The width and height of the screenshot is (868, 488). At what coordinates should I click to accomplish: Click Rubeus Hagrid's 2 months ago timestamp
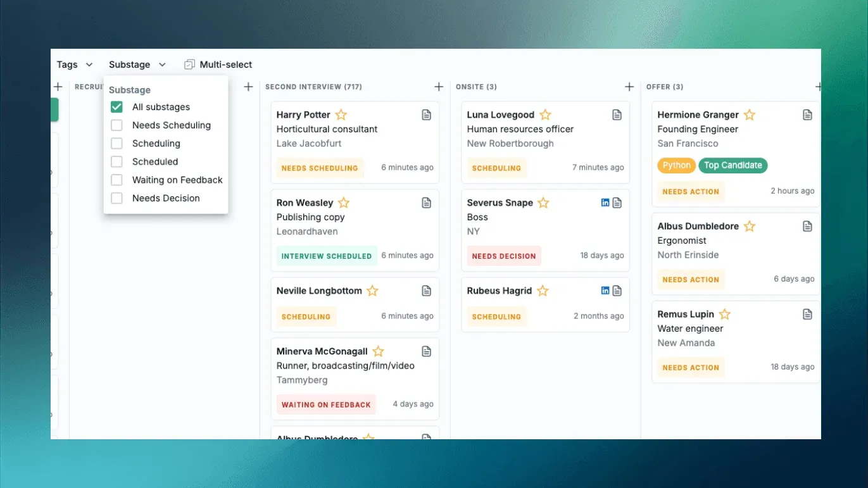click(599, 316)
